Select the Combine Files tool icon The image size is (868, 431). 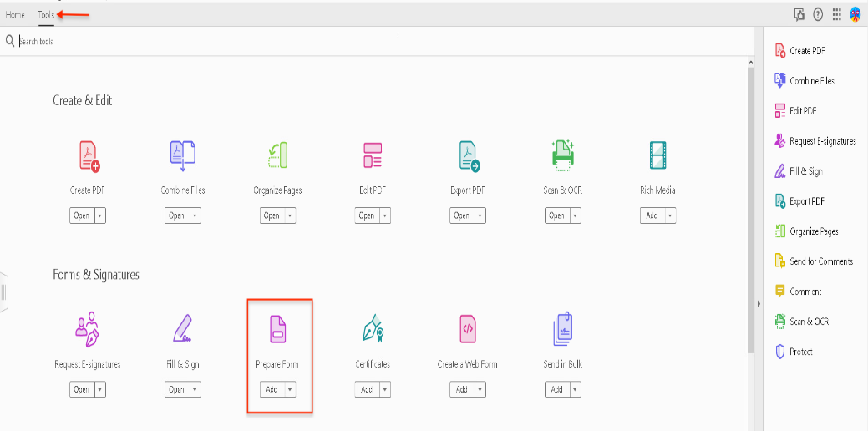[x=182, y=156]
